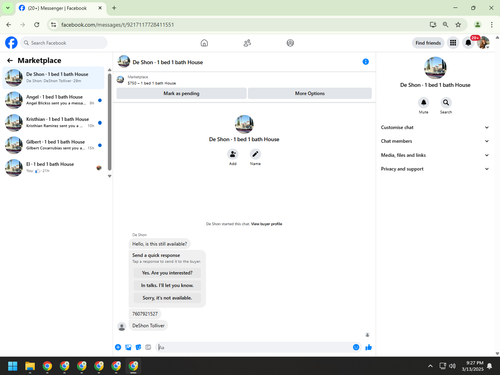500x375 pixels.
Task: Open Chrome tab search dropdown
Action: pyautogui.click(x=8, y=8)
